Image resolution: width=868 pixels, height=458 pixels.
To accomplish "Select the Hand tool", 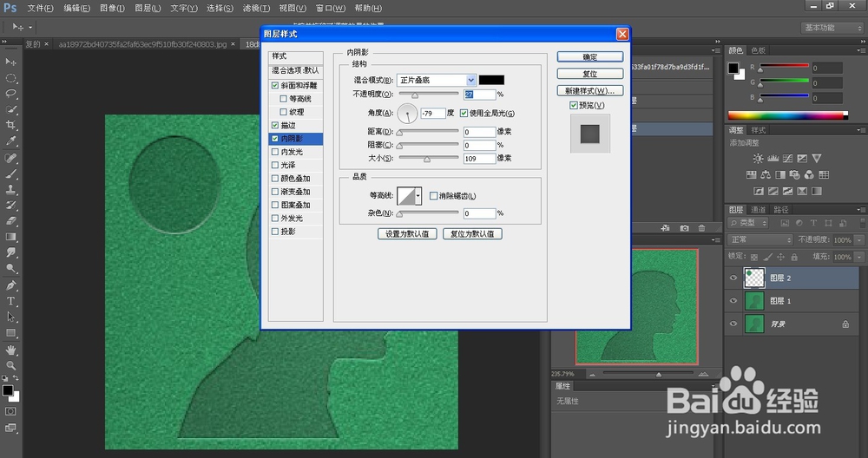I will 10,350.
